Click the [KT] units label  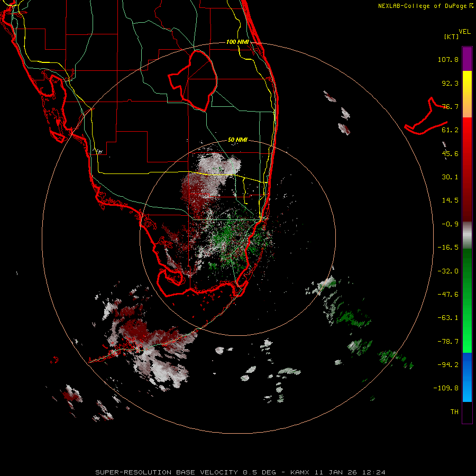(x=452, y=36)
